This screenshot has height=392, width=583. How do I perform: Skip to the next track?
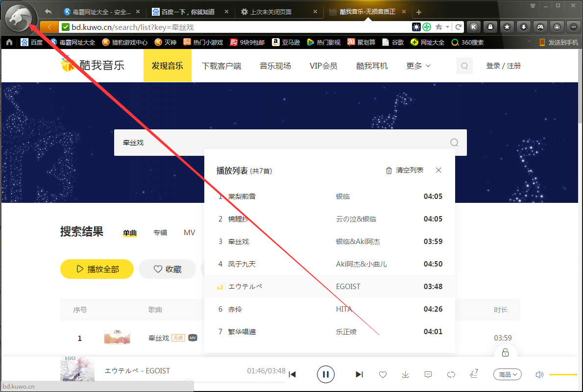tap(359, 374)
